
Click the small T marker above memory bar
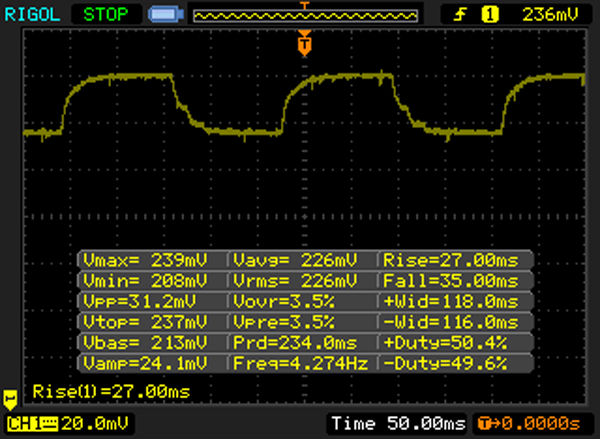(x=305, y=5)
